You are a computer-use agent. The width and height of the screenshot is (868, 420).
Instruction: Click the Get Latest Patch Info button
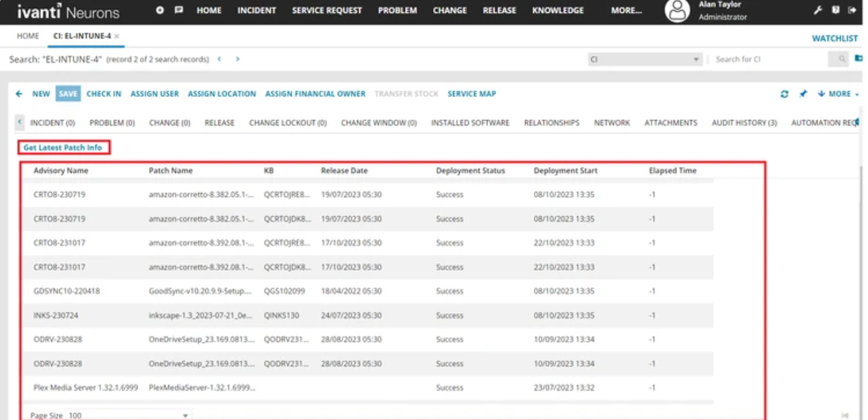click(x=63, y=147)
